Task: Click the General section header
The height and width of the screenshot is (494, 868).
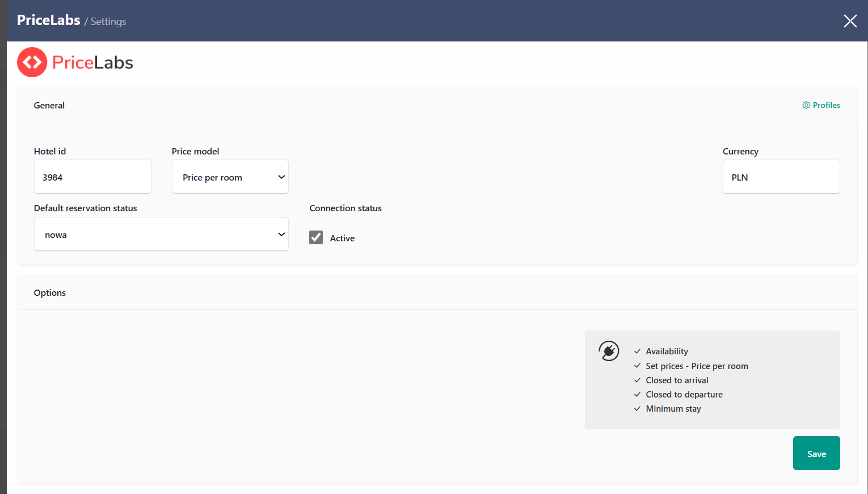Action: [49, 105]
